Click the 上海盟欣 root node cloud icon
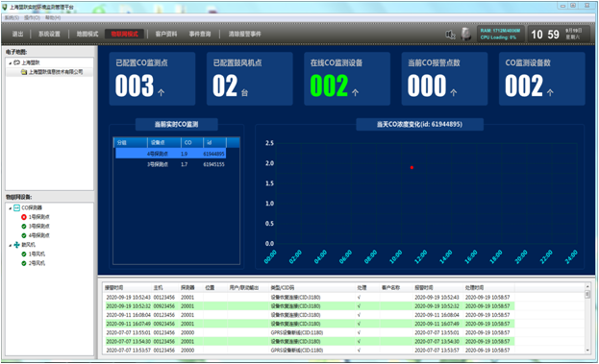 pos(16,62)
